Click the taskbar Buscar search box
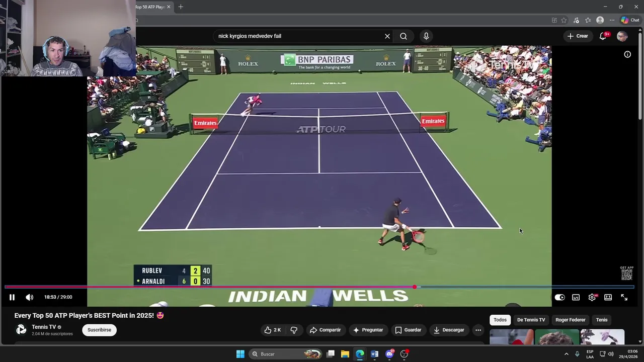 (x=286, y=354)
